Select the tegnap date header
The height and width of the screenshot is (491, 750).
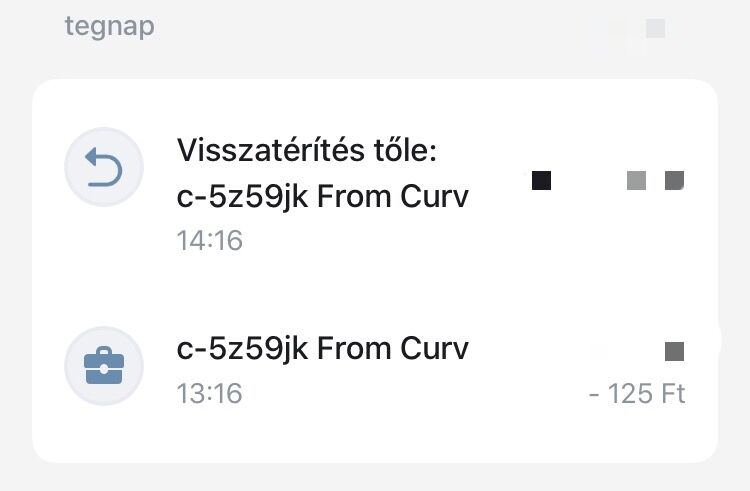(x=110, y=27)
